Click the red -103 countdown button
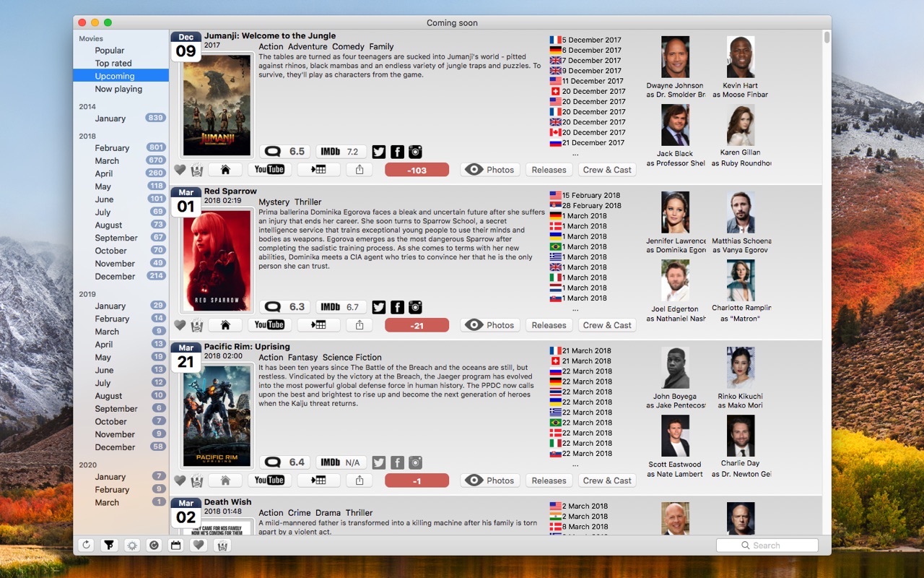Screen dimensions: 924x578 [x=417, y=170]
